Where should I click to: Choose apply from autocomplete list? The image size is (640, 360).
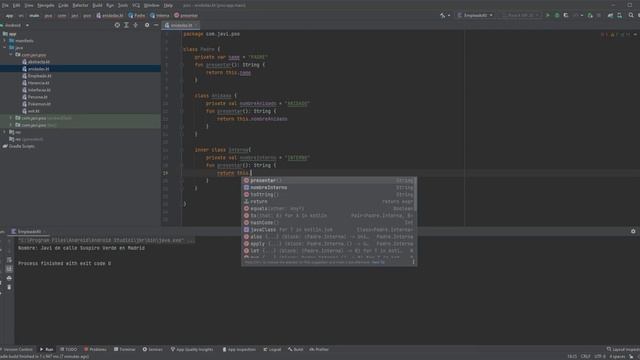click(329, 244)
